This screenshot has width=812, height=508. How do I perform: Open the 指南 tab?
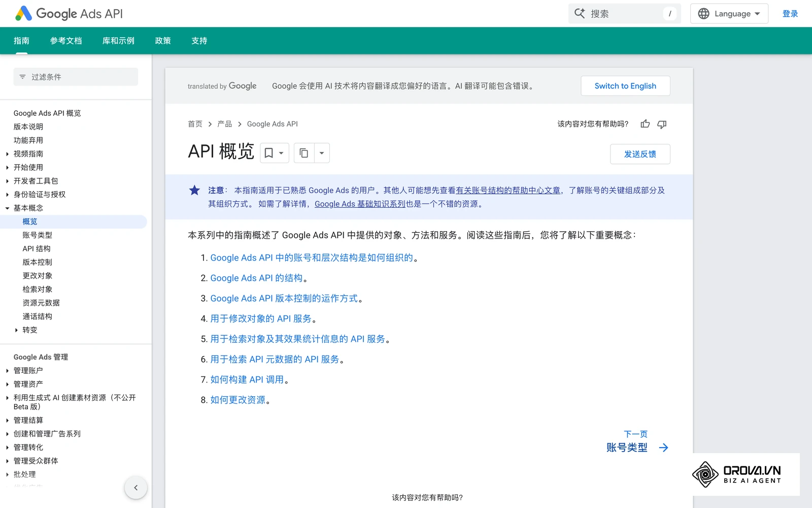pyautogui.click(x=21, y=41)
